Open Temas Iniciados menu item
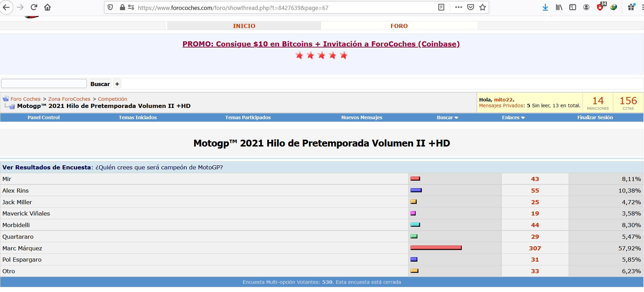 pos(138,117)
